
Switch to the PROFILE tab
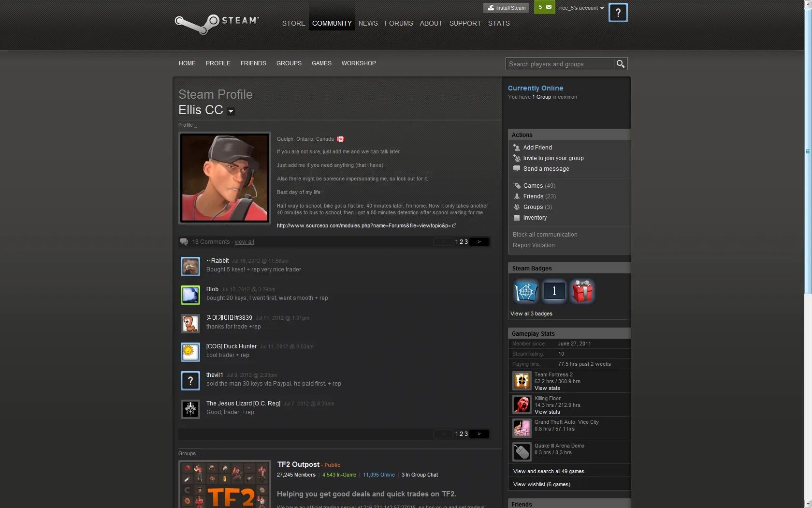(218, 63)
